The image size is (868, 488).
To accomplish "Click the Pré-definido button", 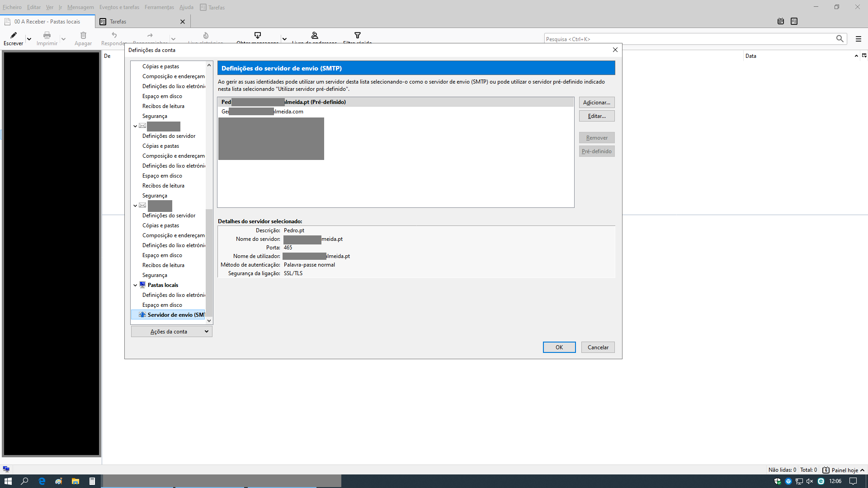I will 597,151.
